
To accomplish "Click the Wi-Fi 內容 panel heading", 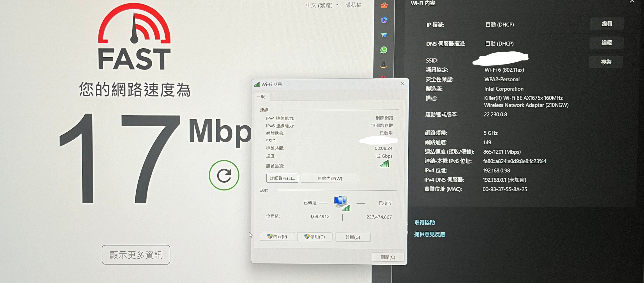I will 423,3.
